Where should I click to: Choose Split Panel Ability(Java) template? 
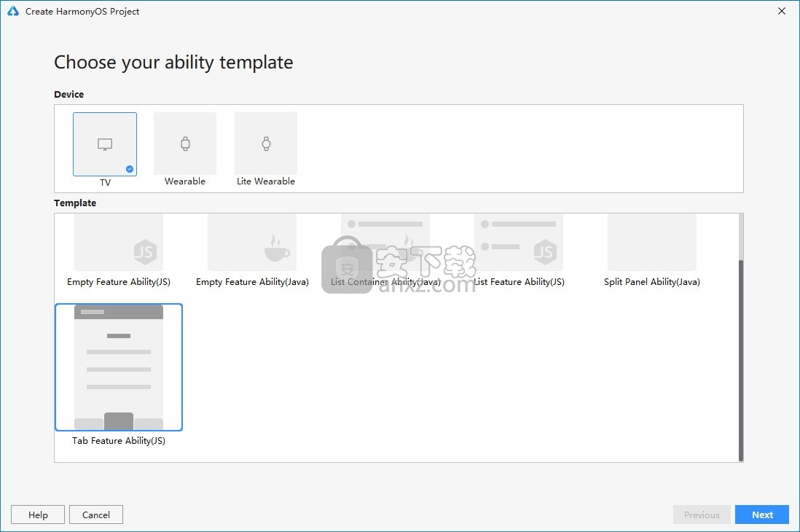(652, 243)
